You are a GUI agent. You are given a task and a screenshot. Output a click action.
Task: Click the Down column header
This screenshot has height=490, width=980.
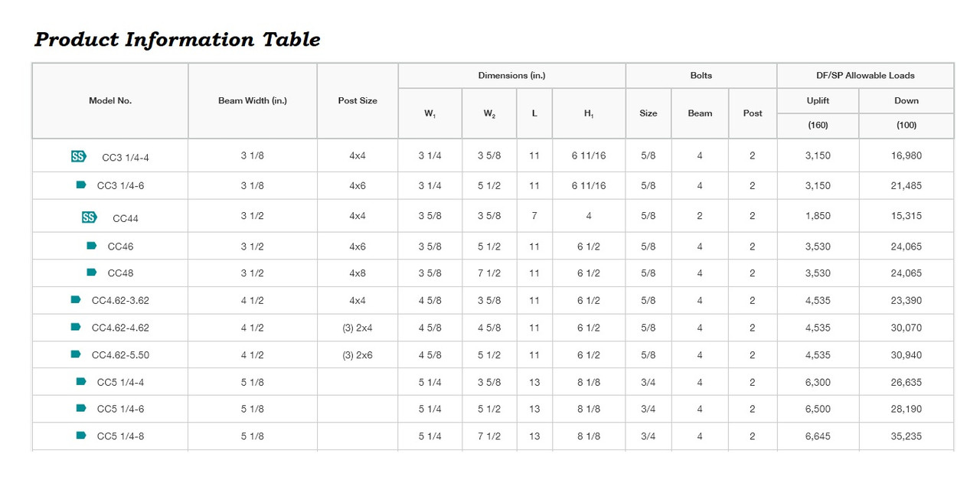click(x=906, y=101)
